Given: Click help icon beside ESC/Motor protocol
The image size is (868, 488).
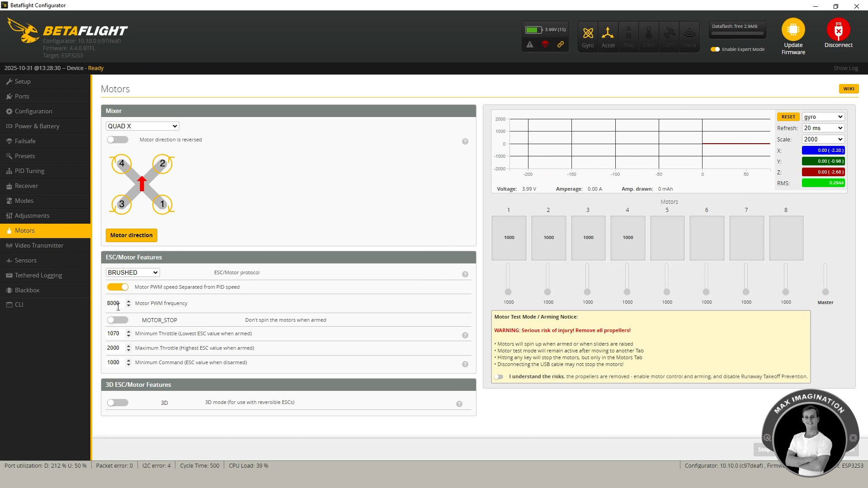Looking at the screenshot, I should point(465,274).
